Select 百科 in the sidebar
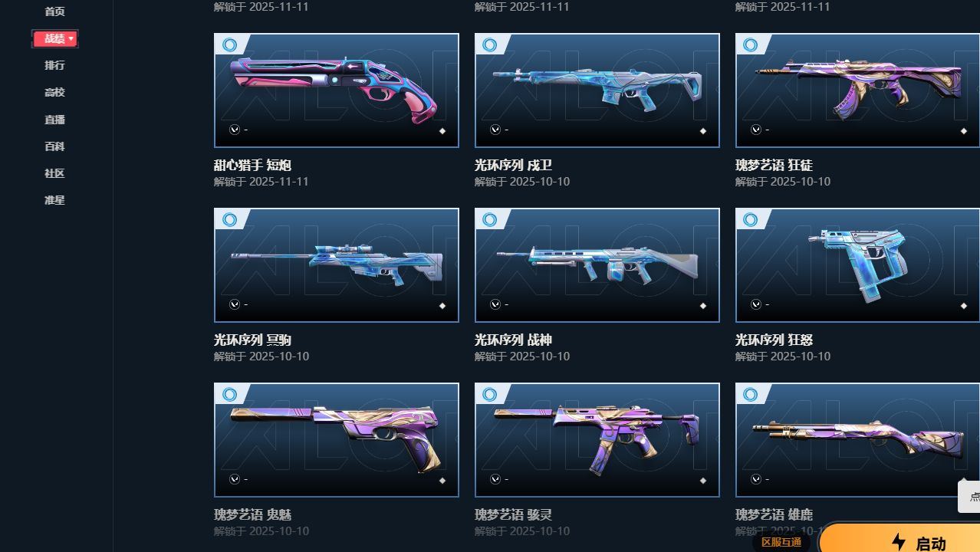980x552 pixels. coord(54,146)
